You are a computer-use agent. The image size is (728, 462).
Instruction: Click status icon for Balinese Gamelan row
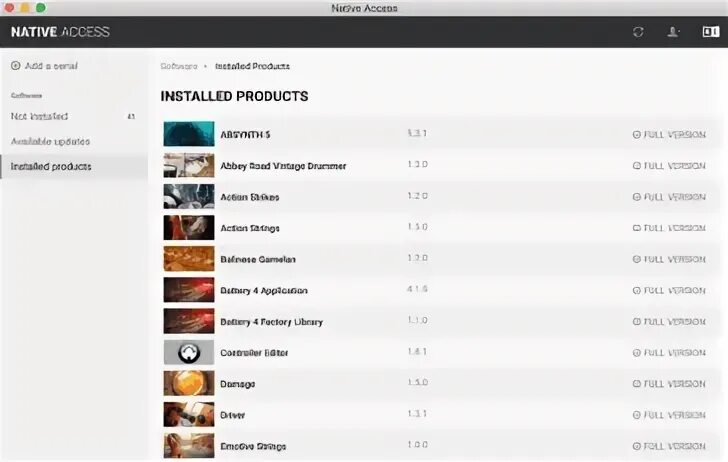click(637, 259)
